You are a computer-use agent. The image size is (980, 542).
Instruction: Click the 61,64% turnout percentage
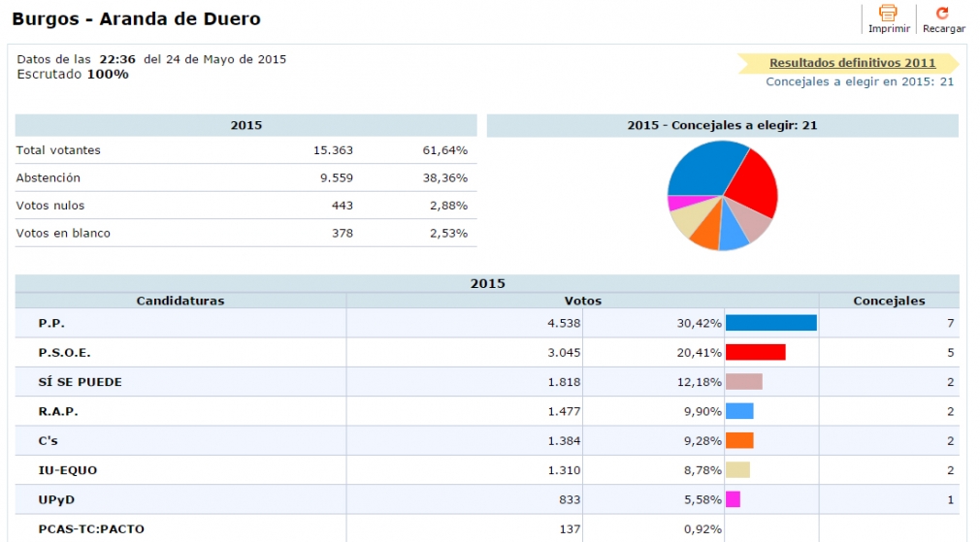click(x=445, y=150)
